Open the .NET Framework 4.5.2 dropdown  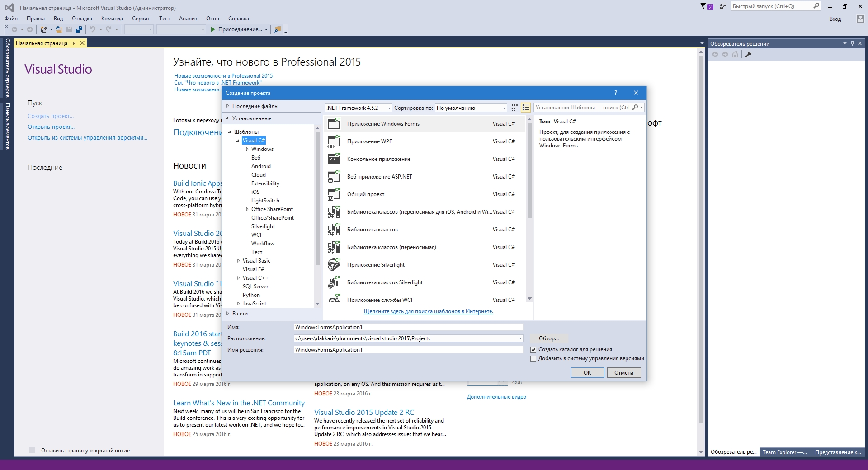[x=358, y=108]
